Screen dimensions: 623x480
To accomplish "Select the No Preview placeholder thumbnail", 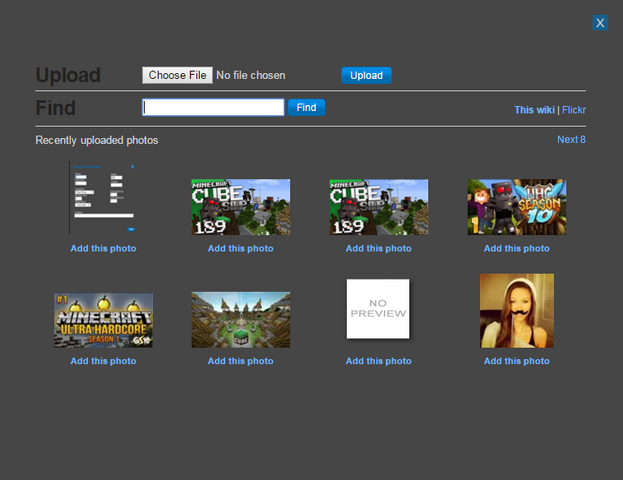I will [x=378, y=309].
